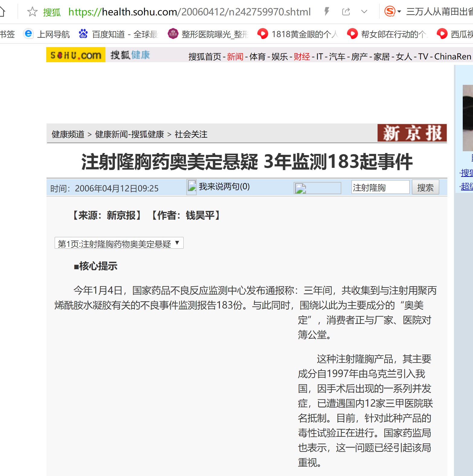Click the article headline 注射隆胸药奥美定悬疑
473x476 pixels.
click(247, 161)
